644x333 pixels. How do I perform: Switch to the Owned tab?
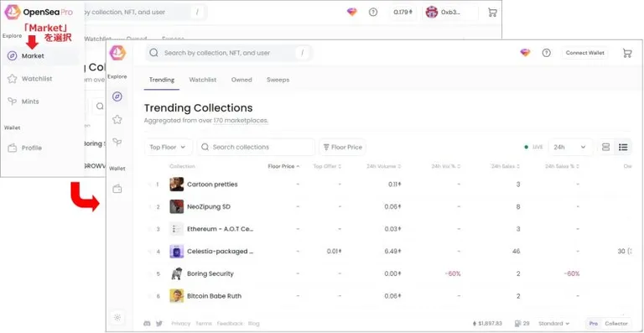click(241, 80)
